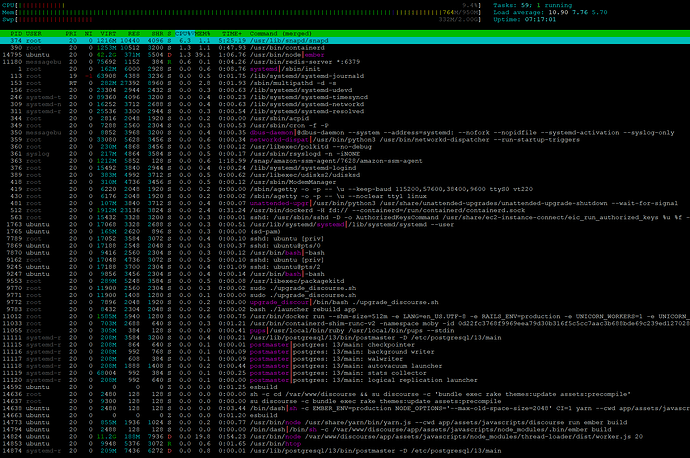
Task: Select the systemd /sbin/init process row
Action: 345,69
